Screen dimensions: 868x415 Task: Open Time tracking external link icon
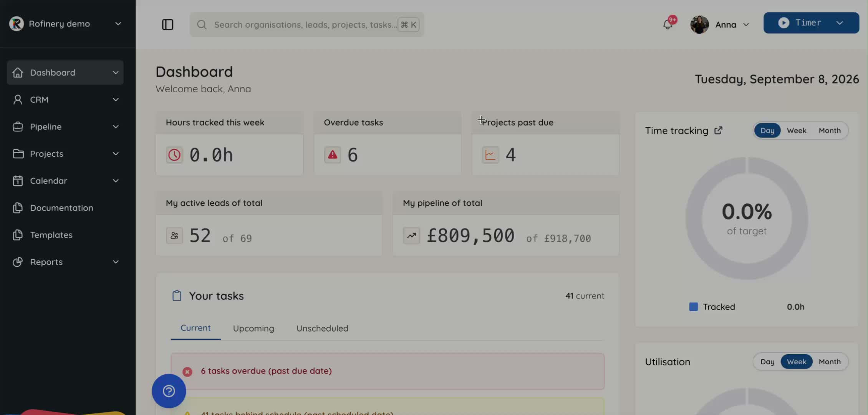point(718,131)
